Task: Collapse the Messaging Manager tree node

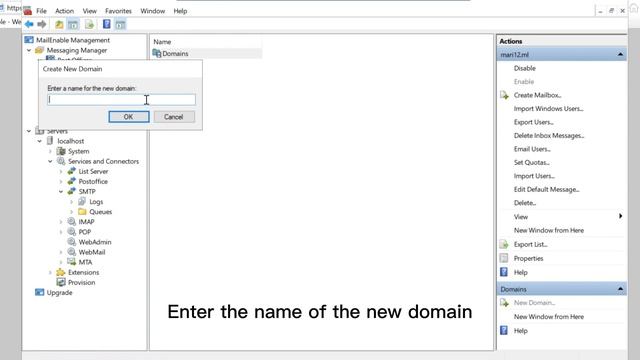Action: click(x=29, y=51)
